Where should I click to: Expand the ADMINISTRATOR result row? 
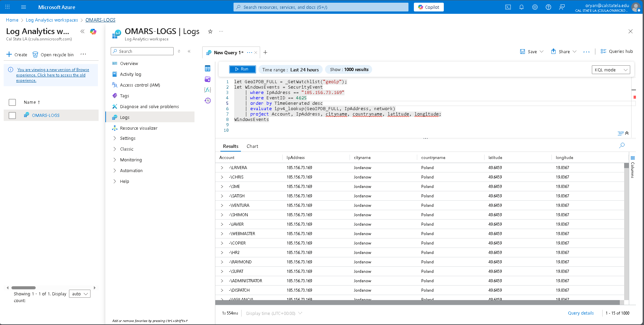click(222, 281)
